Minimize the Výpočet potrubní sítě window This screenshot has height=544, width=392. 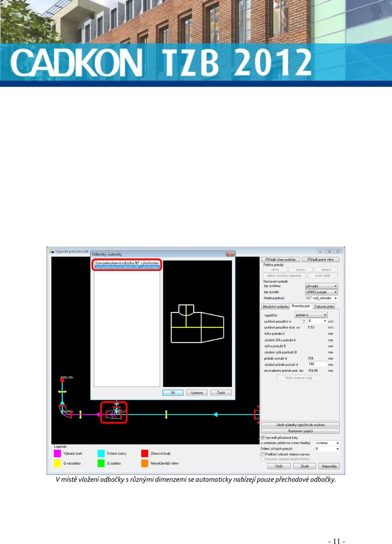(x=321, y=251)
